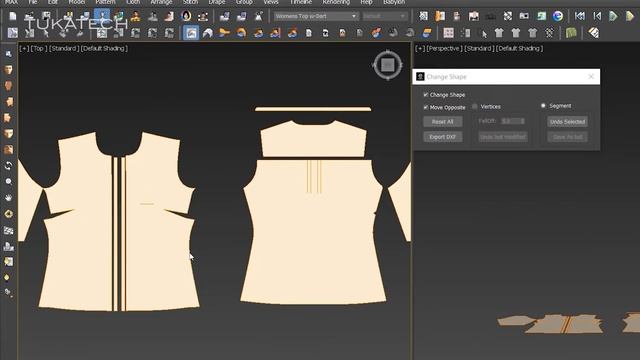Toggle the Change Shape checkbox
The height and width of the screenshot is (360, 640).
tap(426, 95)
